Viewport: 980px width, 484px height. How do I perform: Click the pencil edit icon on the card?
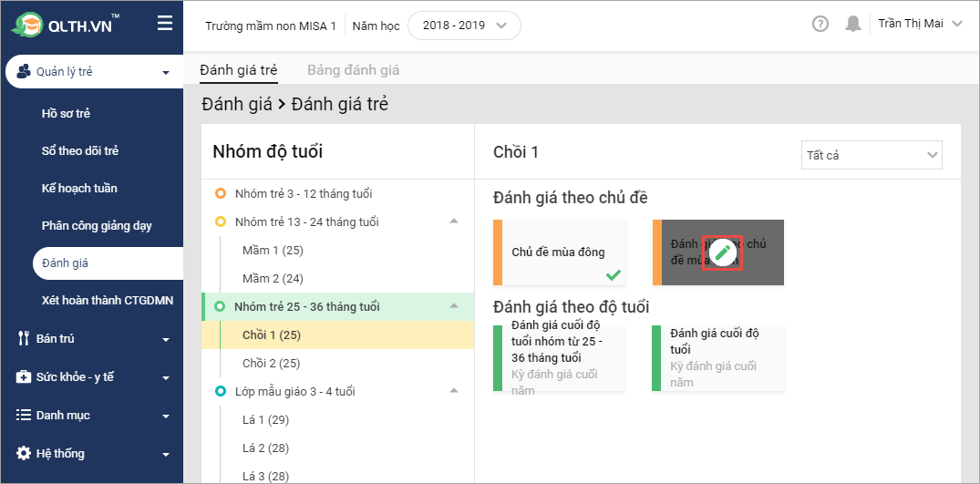(x=722, y=252)
